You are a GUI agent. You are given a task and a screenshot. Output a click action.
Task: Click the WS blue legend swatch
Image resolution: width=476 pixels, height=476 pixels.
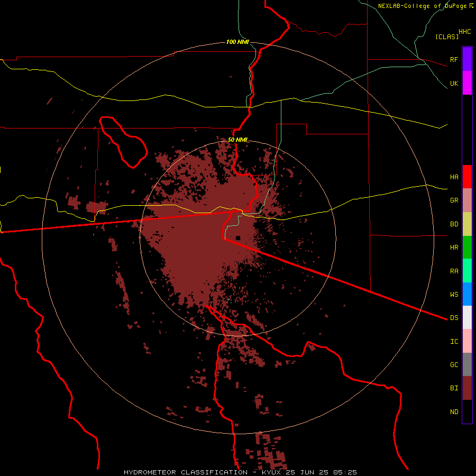click(x=467, y=294)
